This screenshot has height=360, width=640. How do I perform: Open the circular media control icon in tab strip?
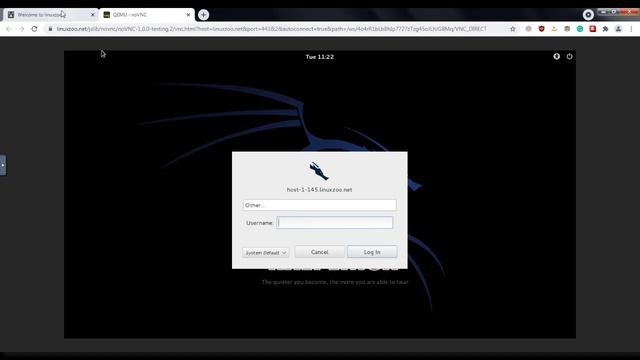pyautogui.click(x=588, y=15)
